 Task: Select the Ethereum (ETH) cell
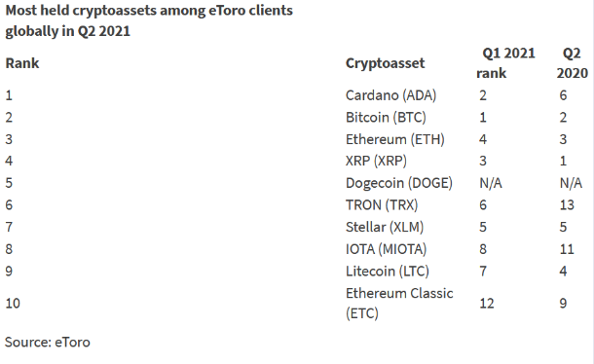click(x=394, y=139)
